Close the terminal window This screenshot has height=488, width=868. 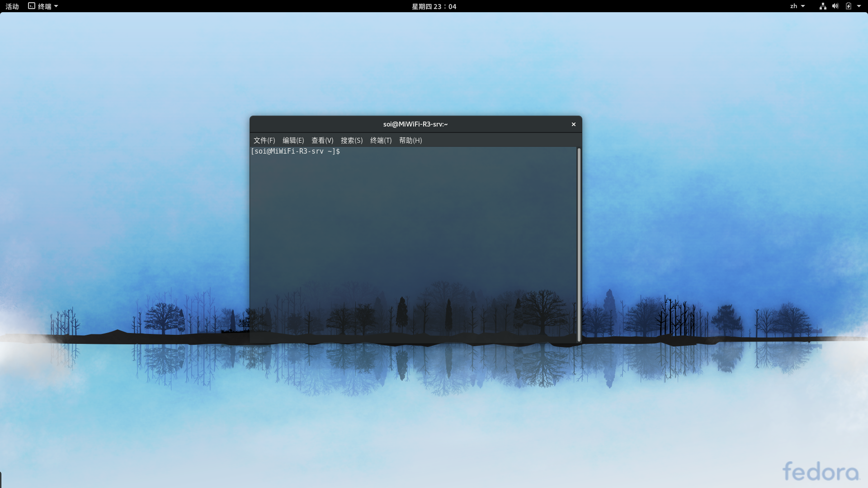574,124
